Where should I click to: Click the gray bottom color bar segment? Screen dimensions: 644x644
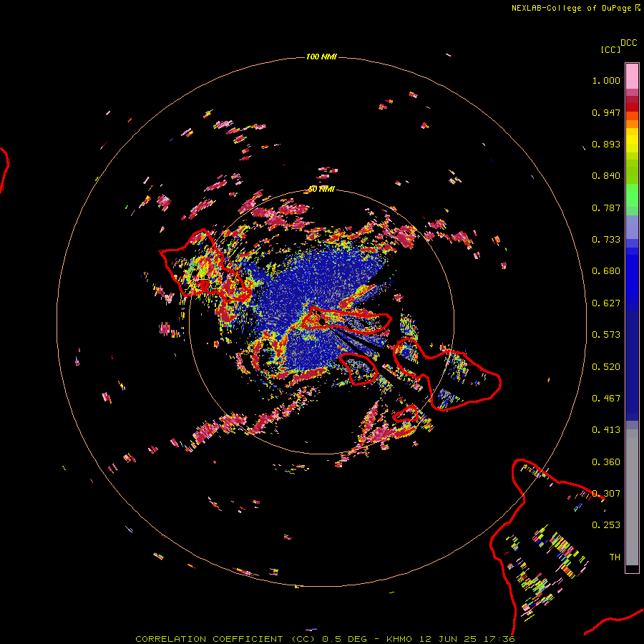click(632, 497)
